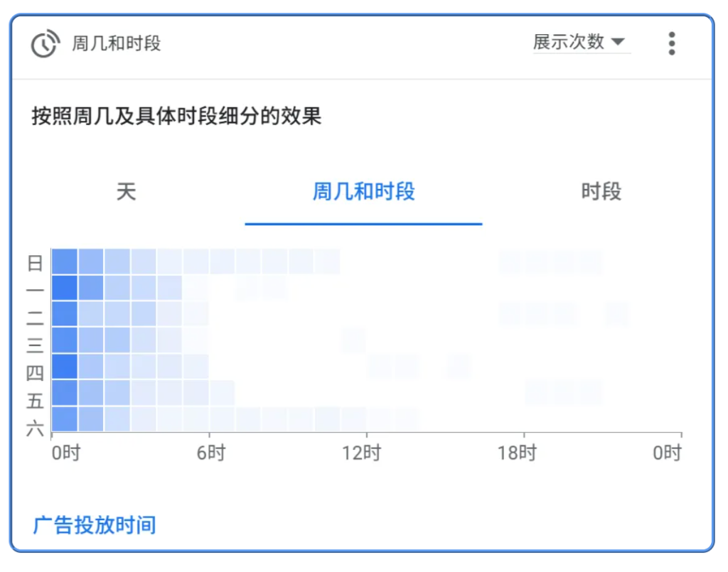Click the Wednesday (三) 2时 heatmap cell
728x572 pixels.
coord(117,340)
